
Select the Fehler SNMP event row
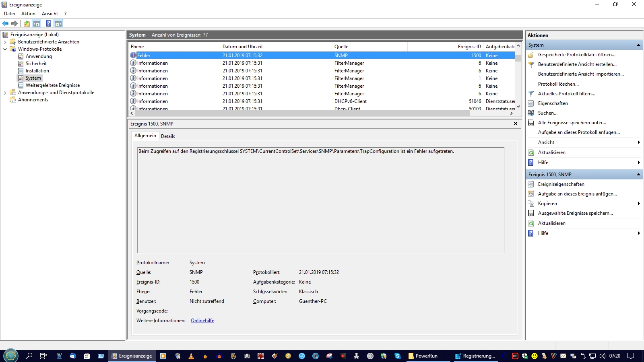pyautogui.click(x=321, y=56)
